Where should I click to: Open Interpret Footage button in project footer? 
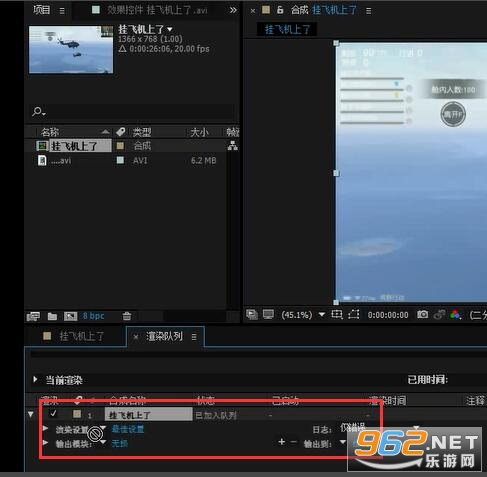[33, 316]
